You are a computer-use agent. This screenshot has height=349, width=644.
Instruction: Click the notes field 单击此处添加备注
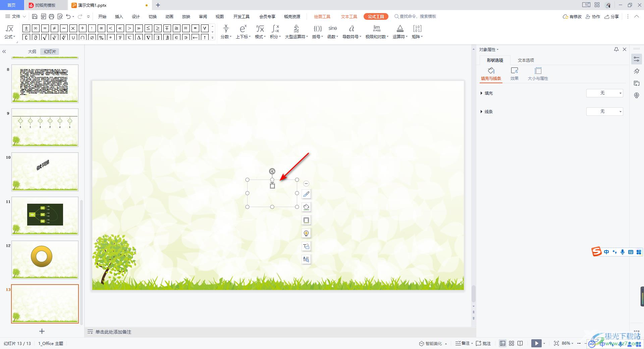tap(113, 332)
